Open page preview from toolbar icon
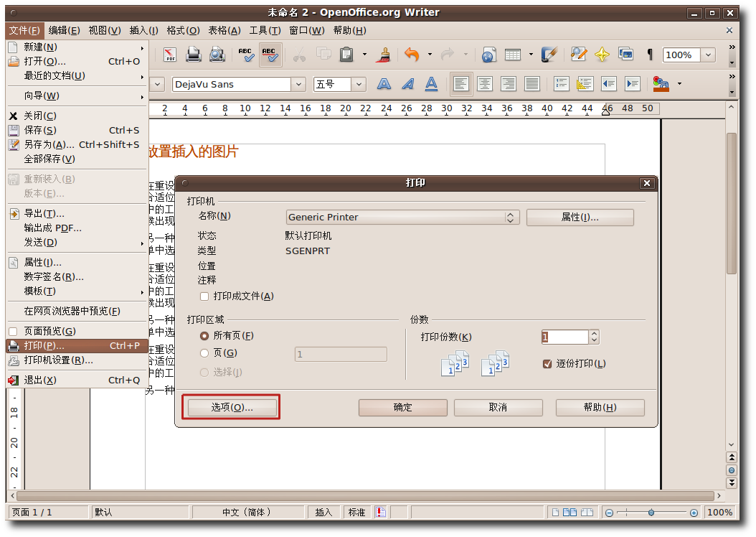 click(217, 55)
